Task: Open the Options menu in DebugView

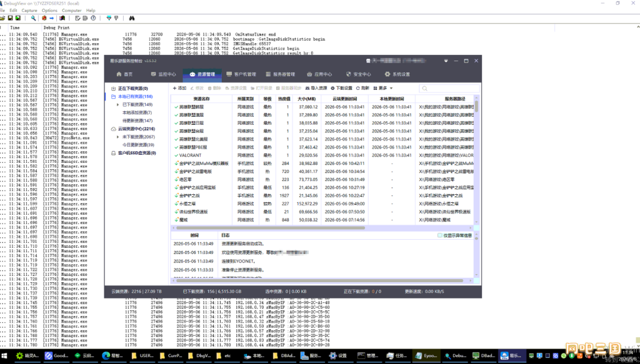Action: point(49,10)
